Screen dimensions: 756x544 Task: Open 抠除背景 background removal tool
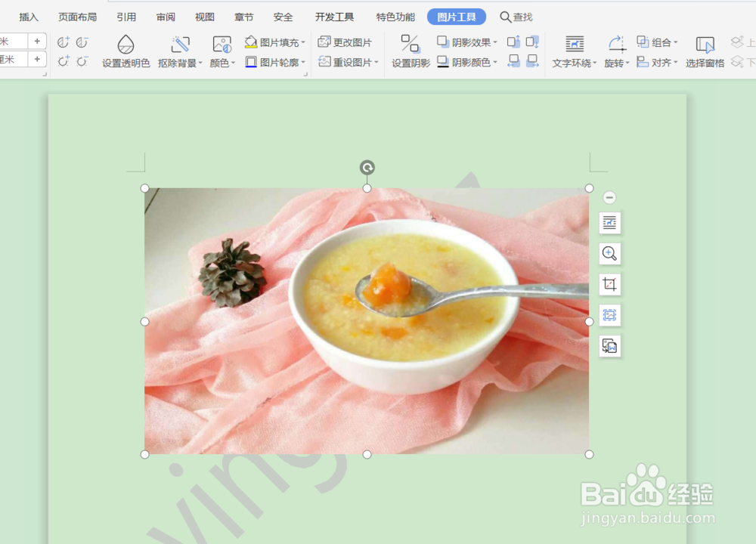click(x=180, y=51)
